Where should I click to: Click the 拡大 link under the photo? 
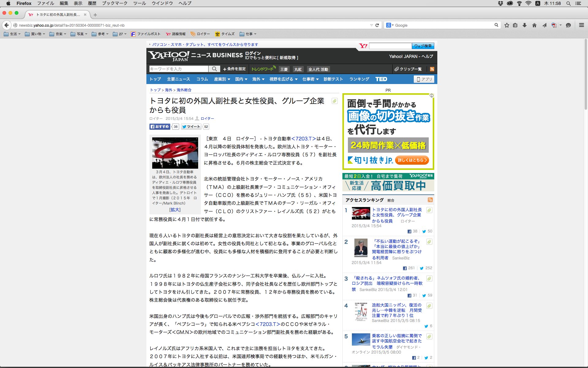coord(175,210)
